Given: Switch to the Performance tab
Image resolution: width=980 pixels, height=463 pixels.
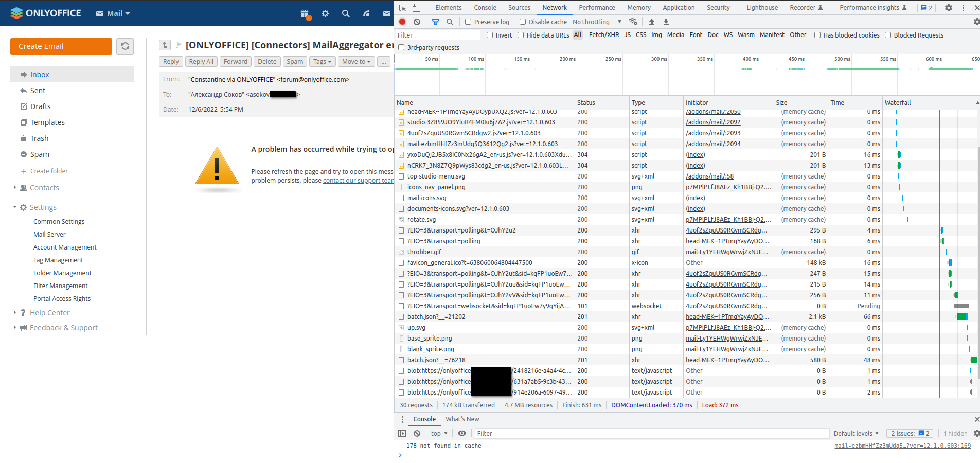Looking at the screenshot, I should tap(597, 8).
